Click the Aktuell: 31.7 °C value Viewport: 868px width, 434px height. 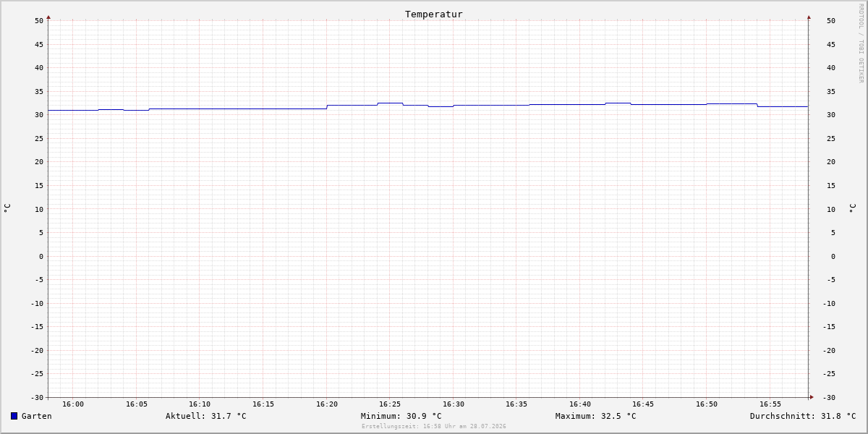click(x=206, y=416)
